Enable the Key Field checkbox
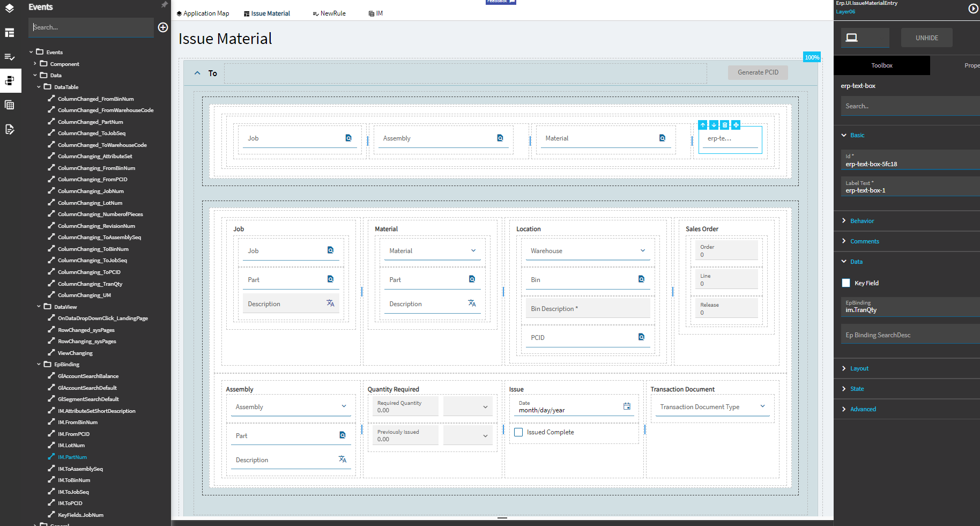The width and height of the screenshot is (980, 526). pyautogui.click(x=846, y=283)
